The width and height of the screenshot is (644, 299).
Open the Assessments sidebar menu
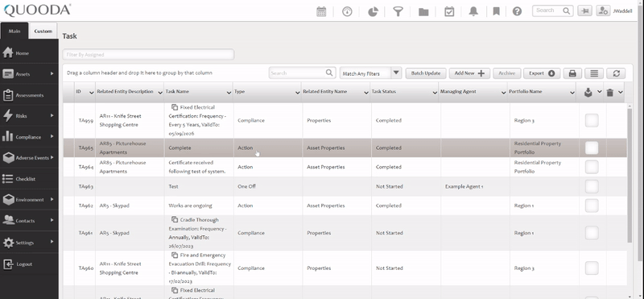click(29, 95)
